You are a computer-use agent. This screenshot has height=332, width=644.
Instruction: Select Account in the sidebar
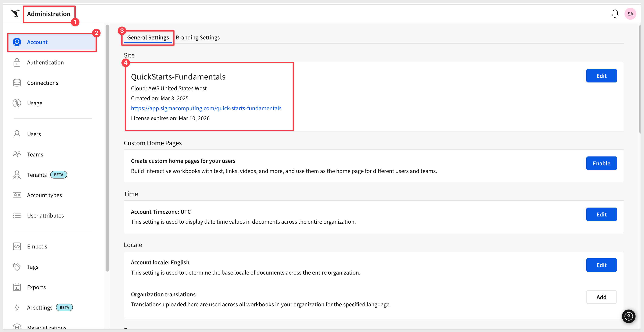[x=52, y=42]
